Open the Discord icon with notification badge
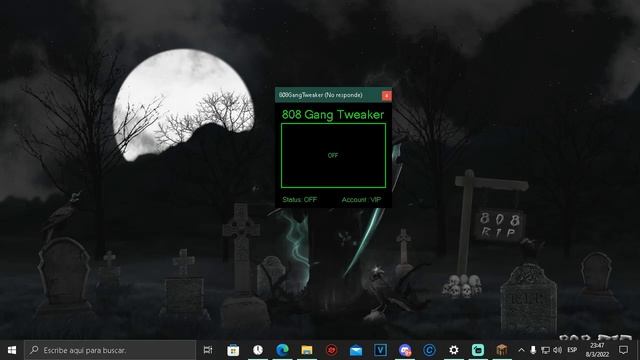 [405, 350]
